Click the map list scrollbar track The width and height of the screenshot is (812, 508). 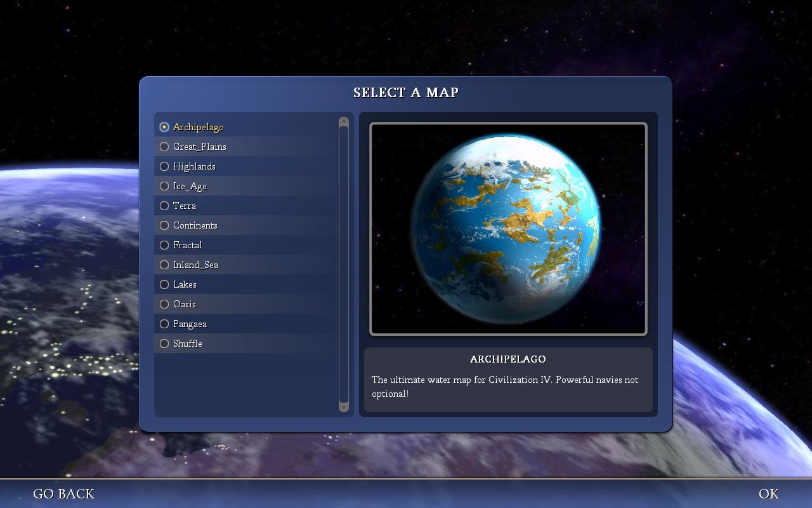click(x=344, y=264)
